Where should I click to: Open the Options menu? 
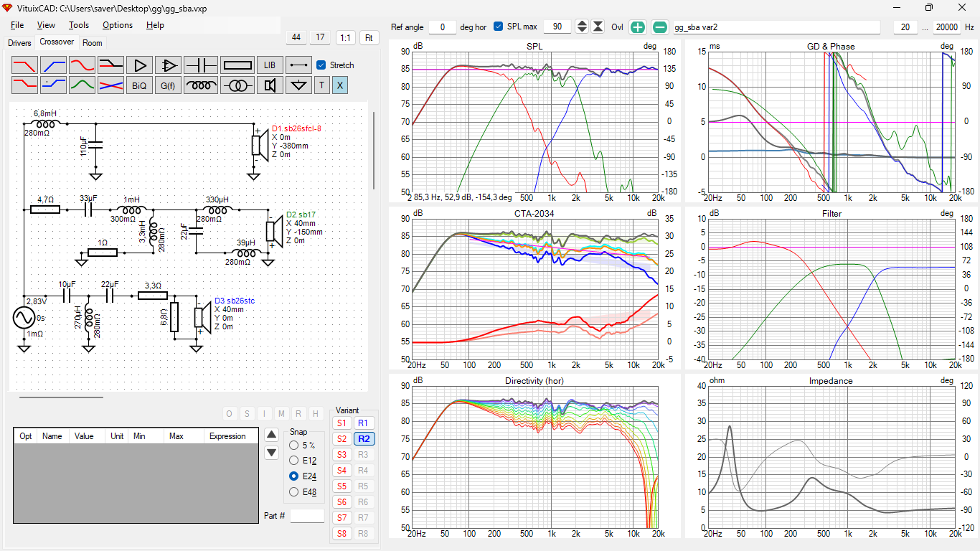(118, 25)
